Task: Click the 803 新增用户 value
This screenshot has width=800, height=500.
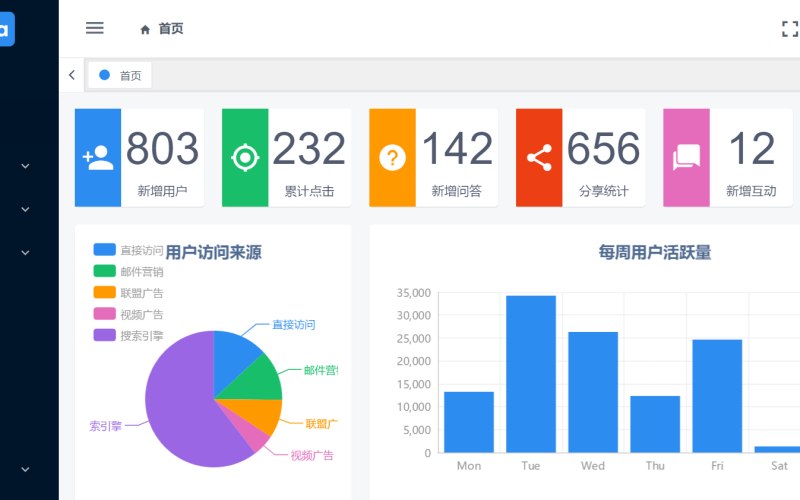Action: click(x=162, y=148)
